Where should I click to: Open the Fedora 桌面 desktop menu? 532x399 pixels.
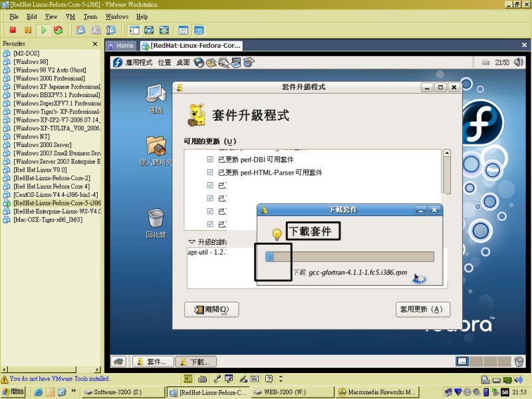click(183, 63)
